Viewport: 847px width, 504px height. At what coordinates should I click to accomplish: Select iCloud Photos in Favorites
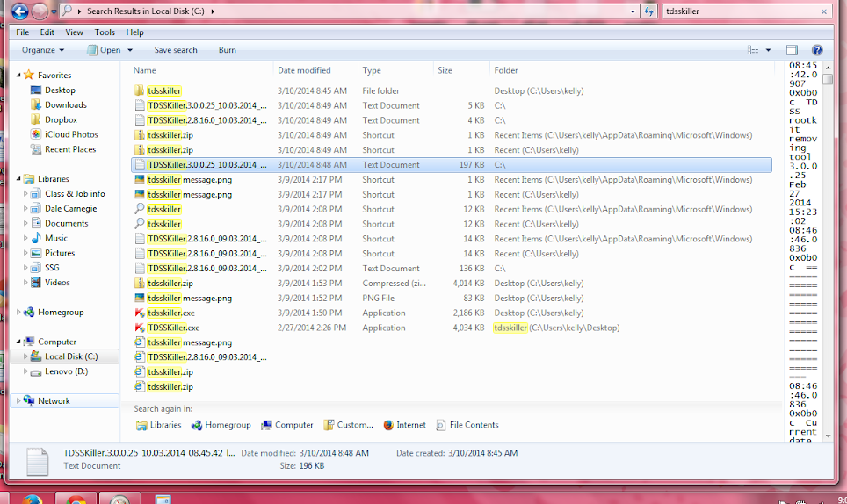pyautogui.click(x=71, y=134)
